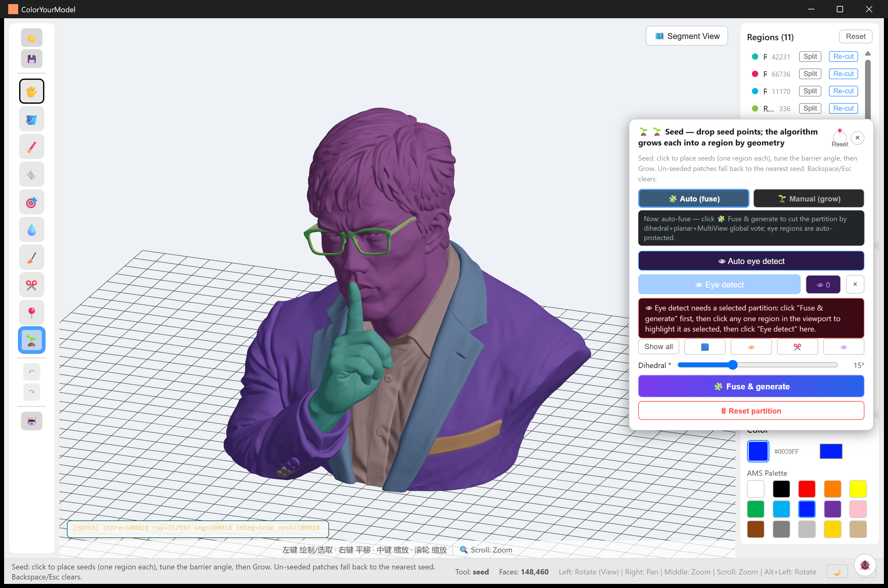Close the Seed tool popup
Viewport: 888px width, 588px height.
857,138
